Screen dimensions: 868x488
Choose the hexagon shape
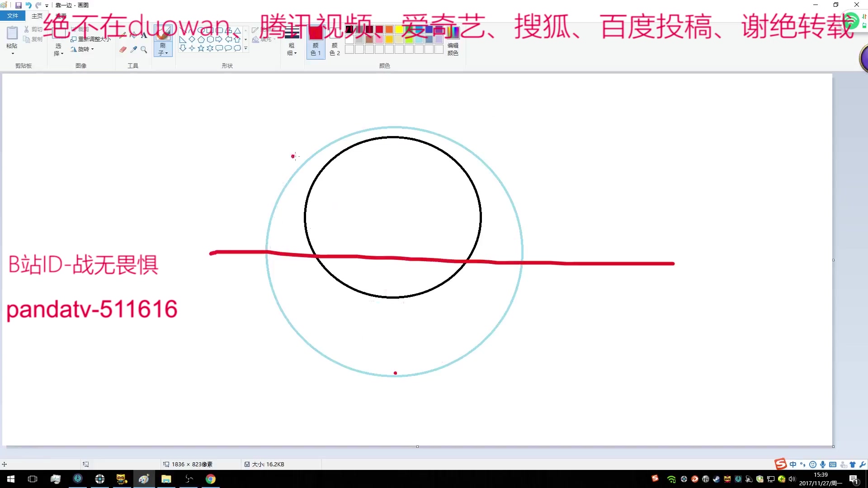click(210, 39)
